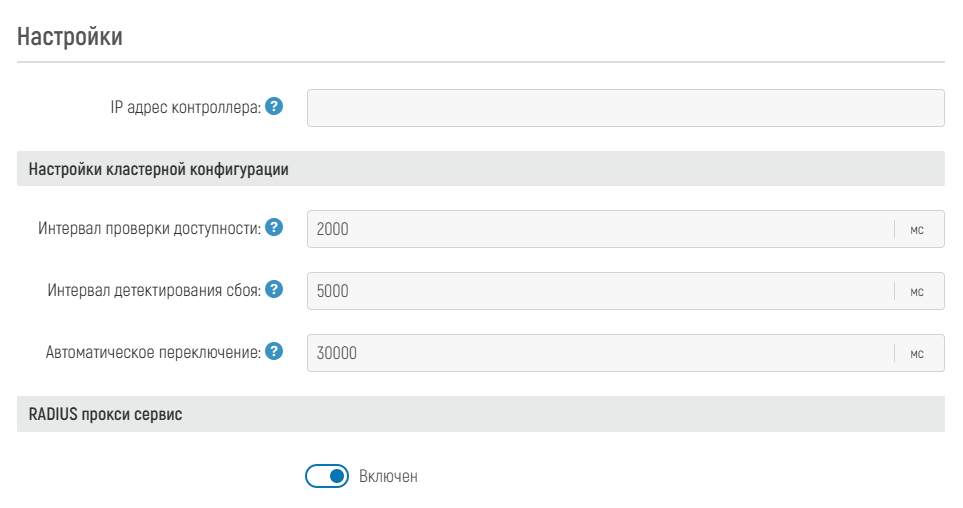Click the мс unit in auto-switch field

click(x=917, y=352)
